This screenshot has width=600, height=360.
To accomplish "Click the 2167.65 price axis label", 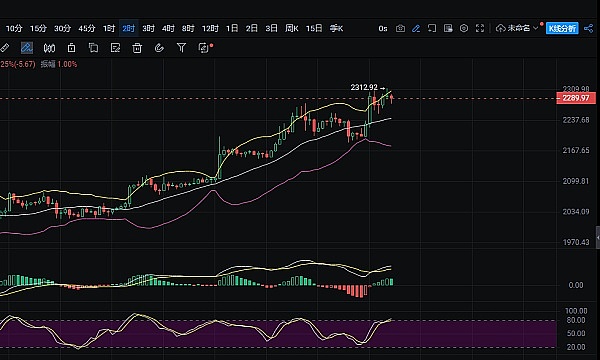I will [x=576, y=150].
